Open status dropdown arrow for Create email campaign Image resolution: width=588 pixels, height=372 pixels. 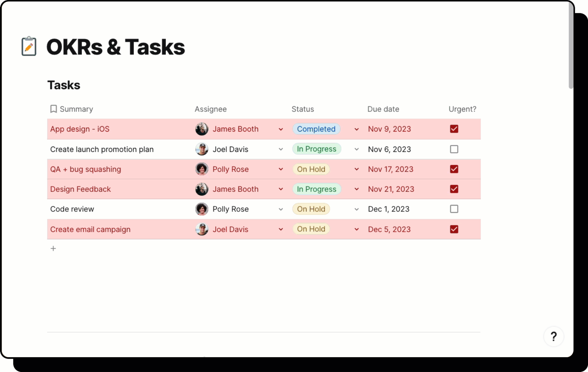357,229
